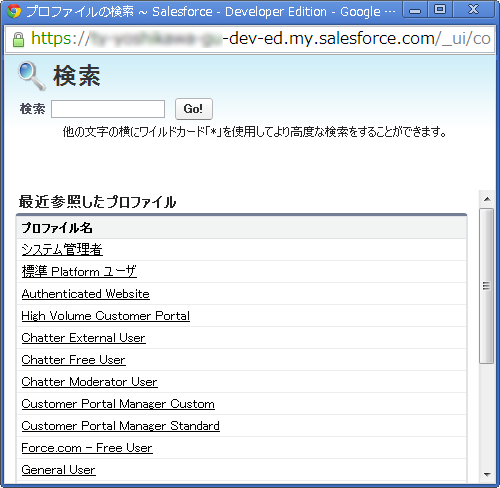
Task: Choose the Authenticated Website profile
Action: click(86, 294)
